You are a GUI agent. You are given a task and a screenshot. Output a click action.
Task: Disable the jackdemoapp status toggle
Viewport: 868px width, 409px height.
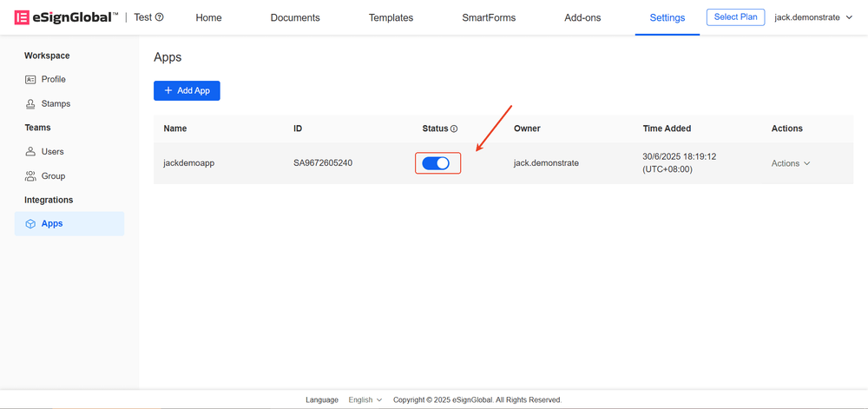click(x=436, y=163)
